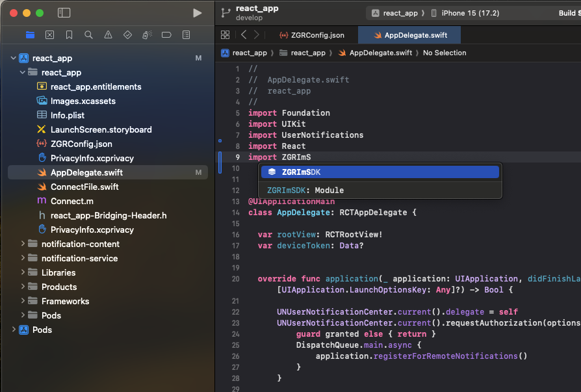Open the Breakpoint navigator
581x392 pixels.
tap(167, 35)
